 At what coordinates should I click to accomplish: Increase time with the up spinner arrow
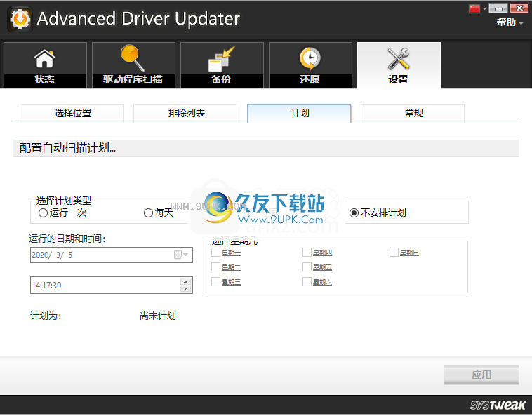click(x=185, y=281)
